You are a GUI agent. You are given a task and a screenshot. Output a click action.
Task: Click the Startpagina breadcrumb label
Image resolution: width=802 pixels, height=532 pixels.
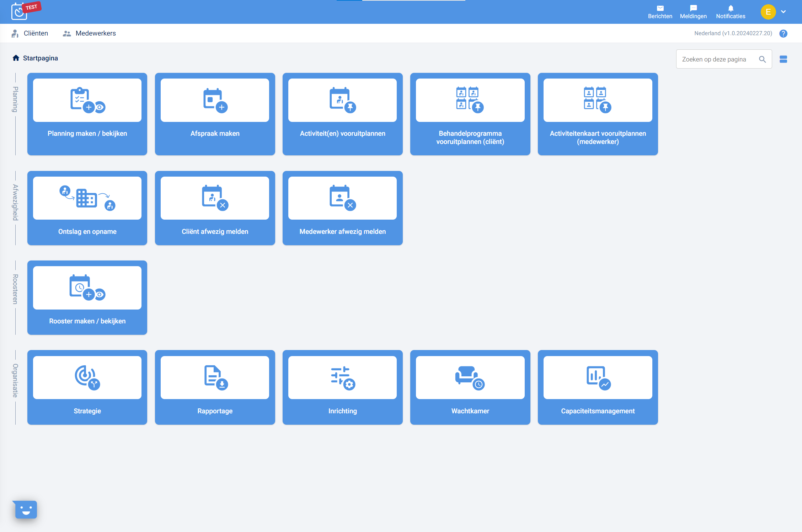[41, 58]
